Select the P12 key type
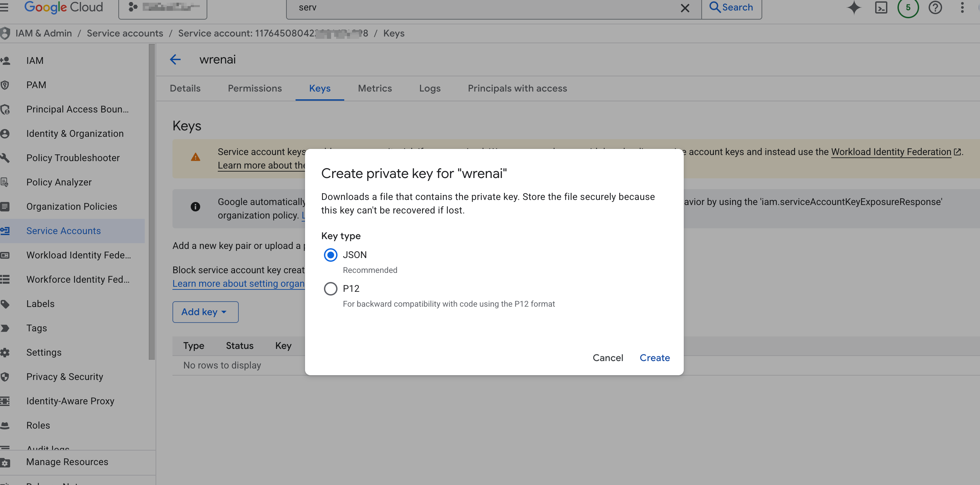Viewport: 980px width, 485px height. pyautogui.click(x=330, y=288)
